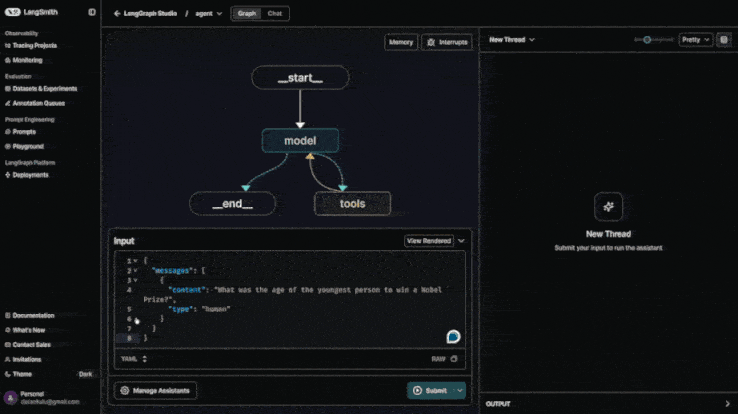Click the Interrupts button
The height and width of the screenshot is (414, 738).
pyautogui.click(x=447, y=42)
